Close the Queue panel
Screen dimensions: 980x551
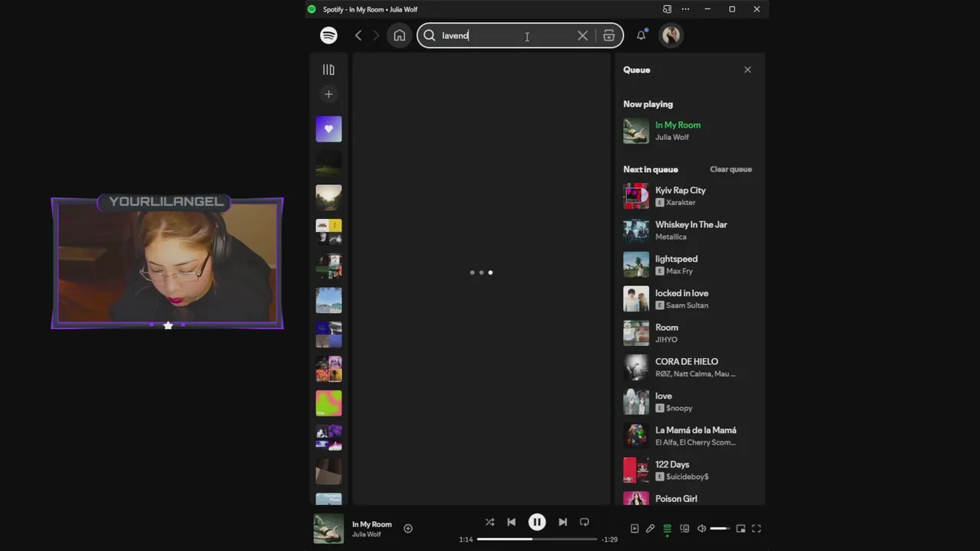[x=747, y=70]
